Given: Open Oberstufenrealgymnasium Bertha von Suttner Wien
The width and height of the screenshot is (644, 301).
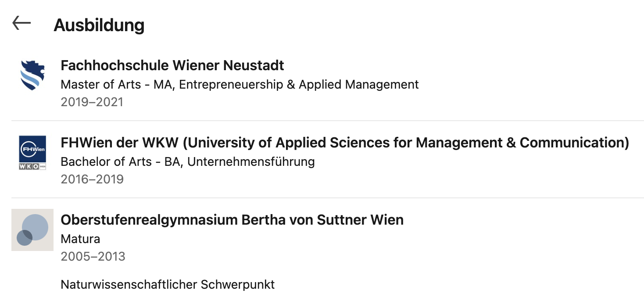Looking at the screenshot, I should tap(232, 220).
